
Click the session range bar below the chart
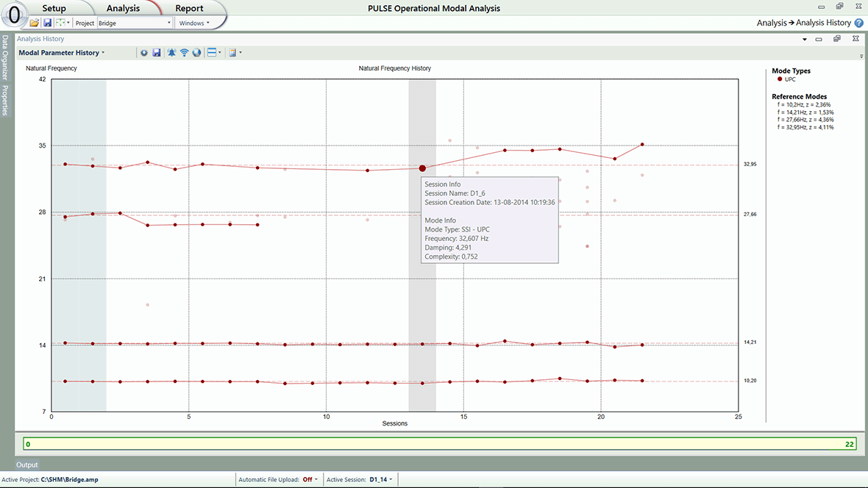point(439,444)
